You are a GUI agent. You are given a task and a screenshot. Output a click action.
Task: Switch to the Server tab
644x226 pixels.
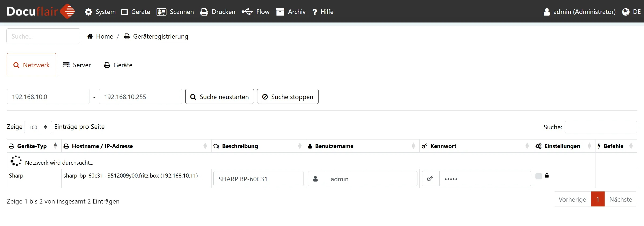coord(77,65)
